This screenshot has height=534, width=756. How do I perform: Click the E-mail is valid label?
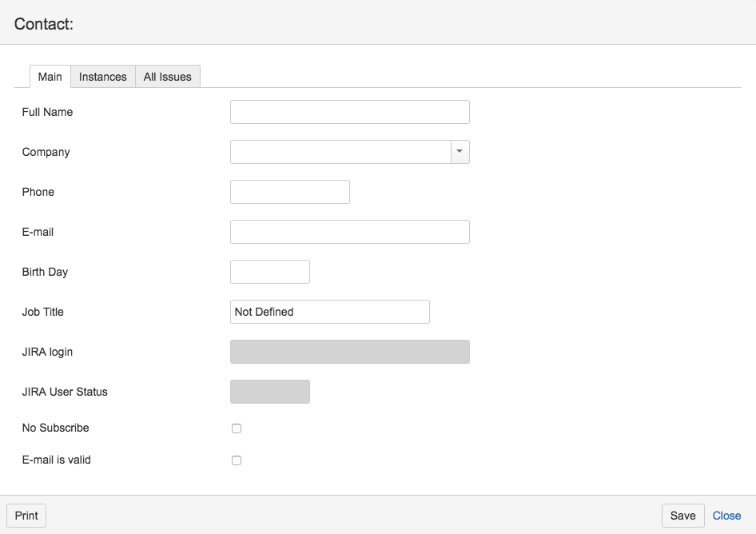57,460
